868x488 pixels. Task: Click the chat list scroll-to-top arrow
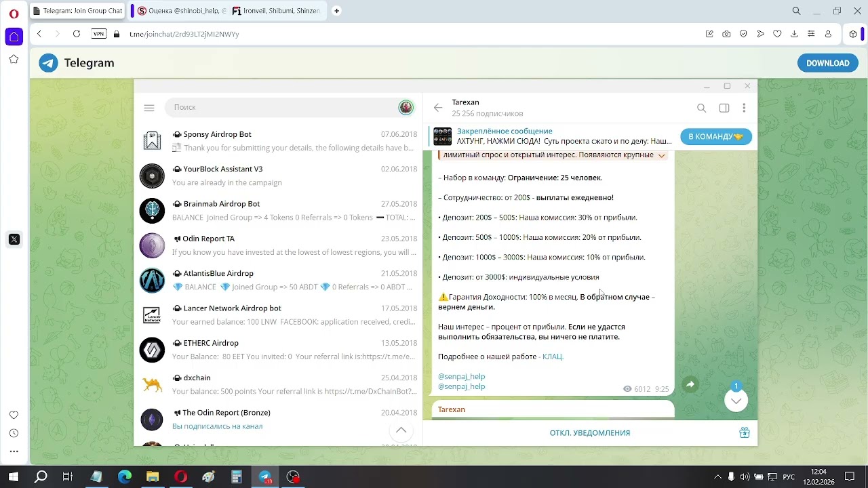tap(401, 430)
